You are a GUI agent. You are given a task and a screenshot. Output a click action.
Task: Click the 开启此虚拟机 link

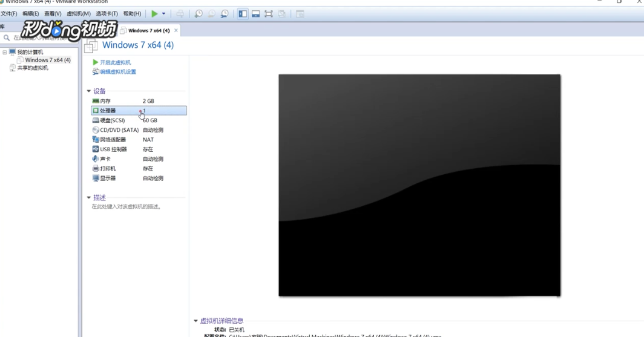(x=116, y=62)
